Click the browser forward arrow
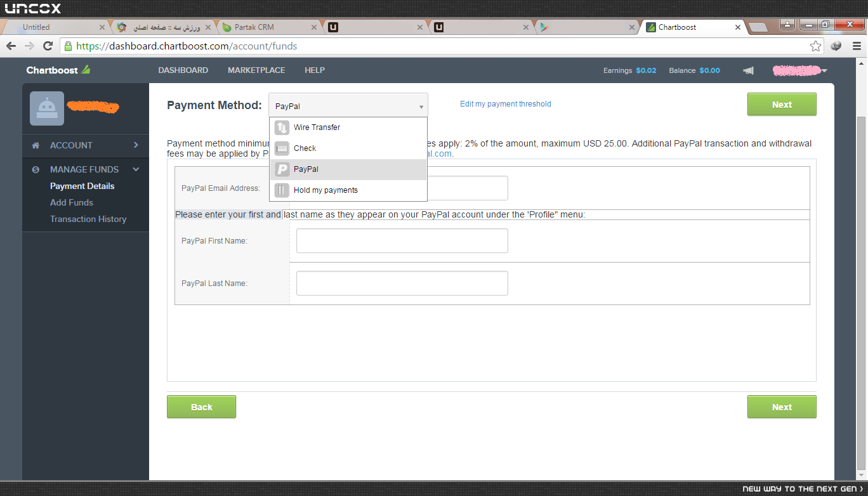This screenshot has height=496, width=868. 29,46
